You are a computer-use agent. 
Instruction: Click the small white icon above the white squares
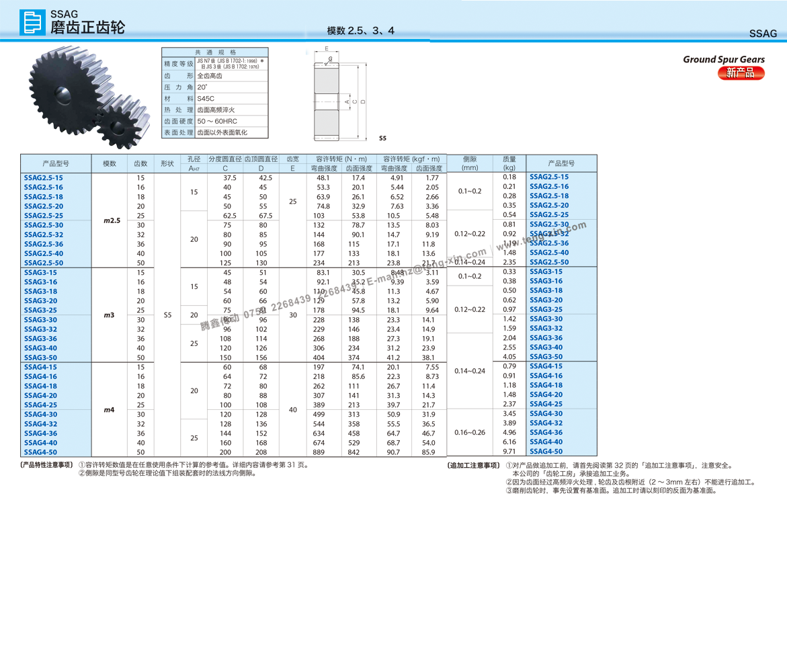325,61
